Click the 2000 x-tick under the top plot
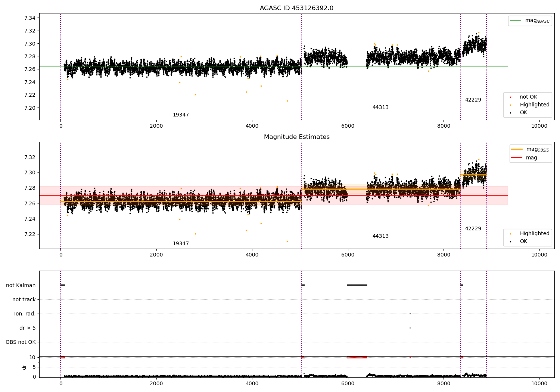 tap(156, 126)
